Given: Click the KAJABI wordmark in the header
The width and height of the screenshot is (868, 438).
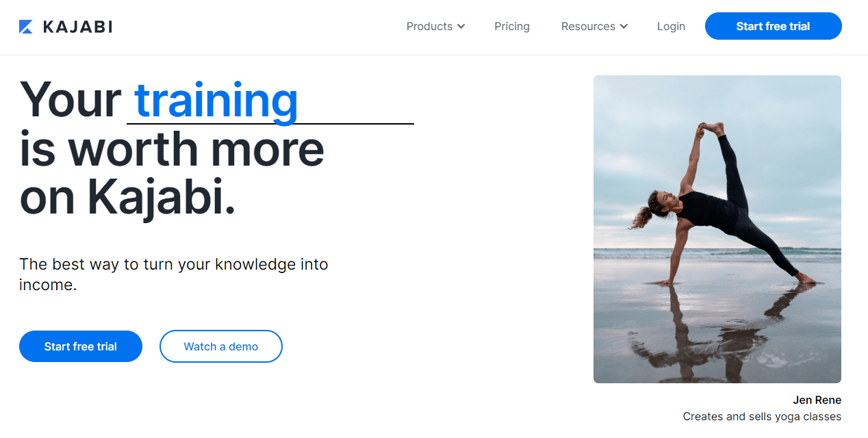Looking at the screenshot, I should [77, 27].
